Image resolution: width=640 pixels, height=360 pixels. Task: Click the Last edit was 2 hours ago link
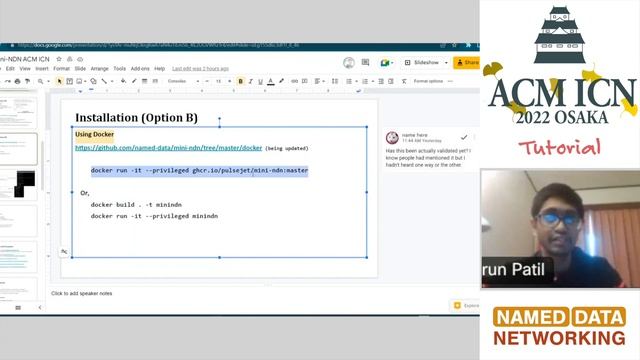(x=200, y=69)
